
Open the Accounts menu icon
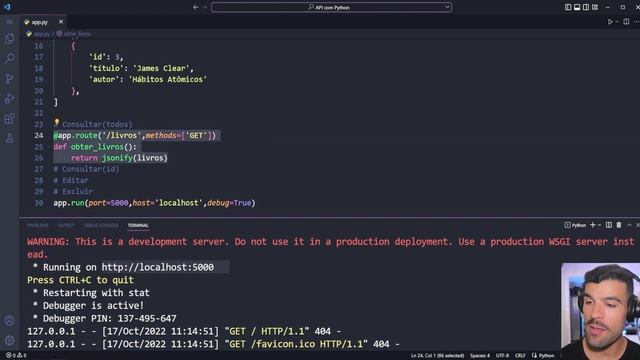click(9, 320)
